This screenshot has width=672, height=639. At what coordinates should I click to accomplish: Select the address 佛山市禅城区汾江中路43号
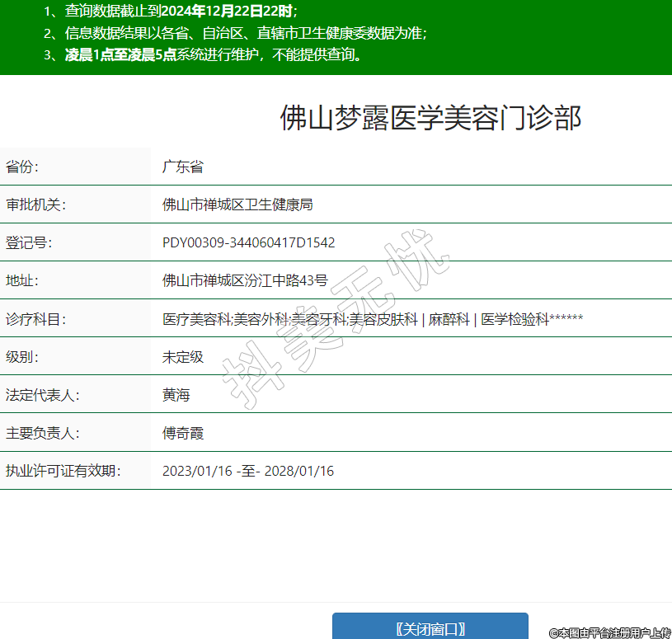[245, 280]
